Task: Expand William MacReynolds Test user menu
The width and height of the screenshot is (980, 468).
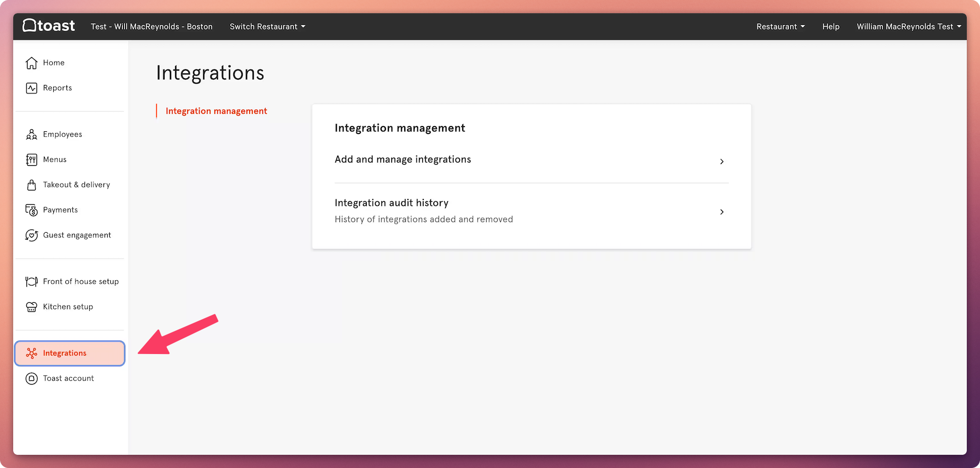Action: pos(909,26)
